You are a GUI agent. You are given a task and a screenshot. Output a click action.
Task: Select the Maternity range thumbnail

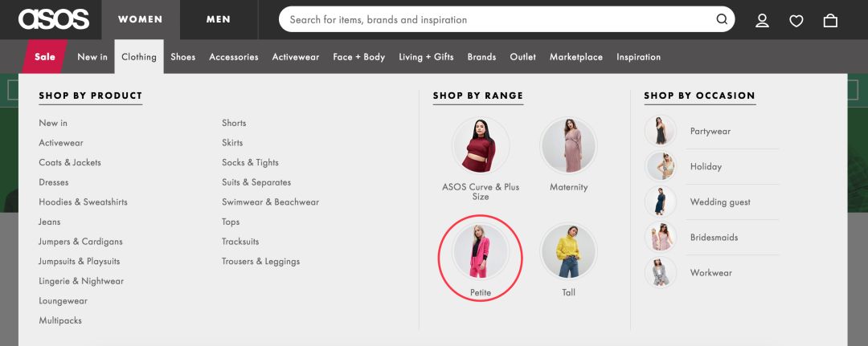click(568, 146)
